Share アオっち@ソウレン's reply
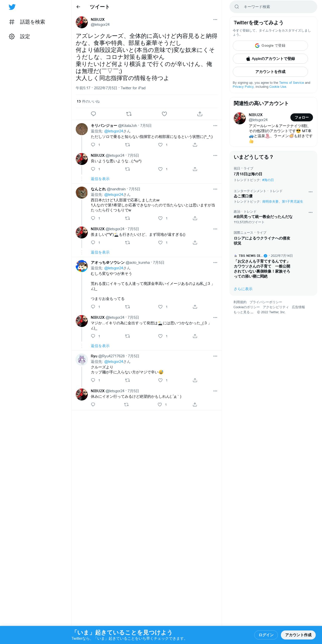 pos(195,307)
